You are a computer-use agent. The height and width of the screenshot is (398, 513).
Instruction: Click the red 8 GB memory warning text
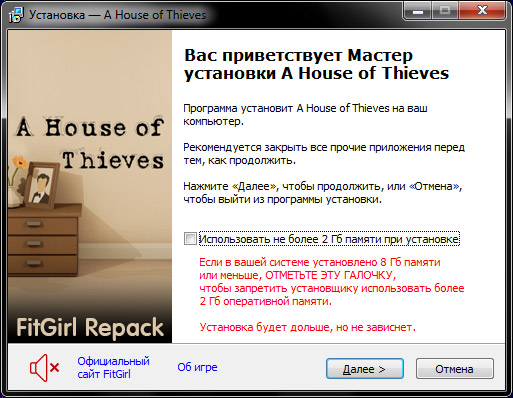(x=332, y=282)
